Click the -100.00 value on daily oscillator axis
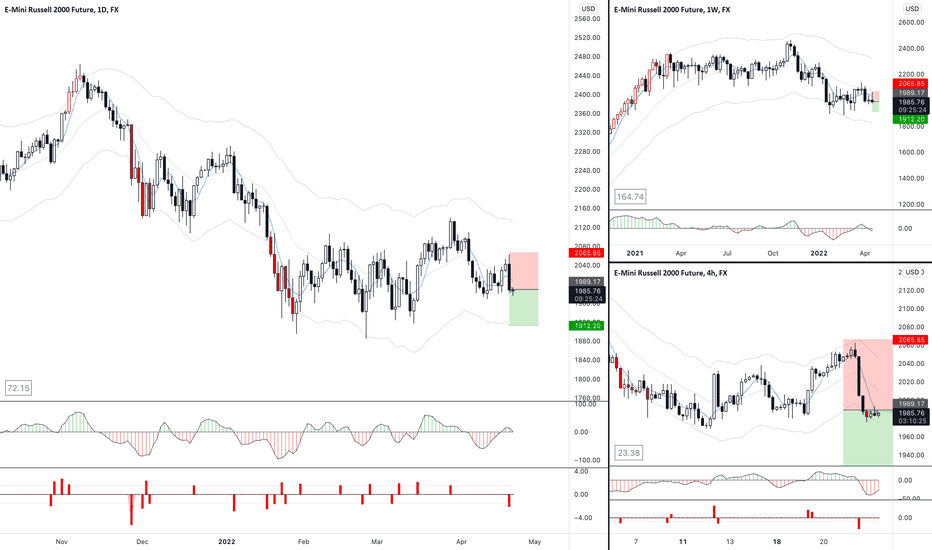The height and width of the screenshot is (550, 932). (587, 460)
